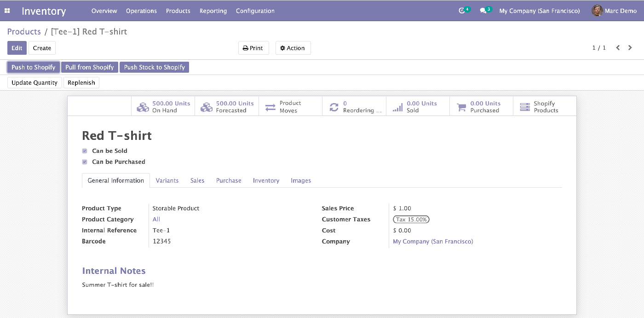This screenshot has height=318, width=644.
Task: Click the Push to Shopify button
Action: pyautogui.click(x=34, y=67)
